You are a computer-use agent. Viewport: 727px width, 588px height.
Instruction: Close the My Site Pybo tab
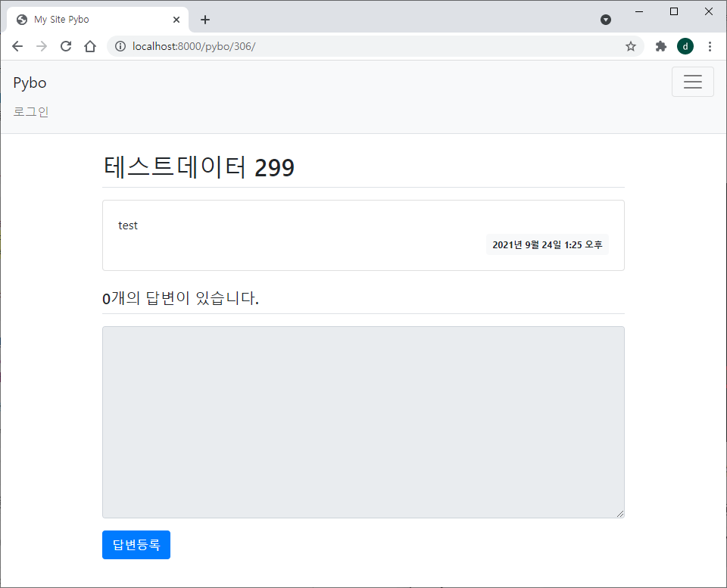176,20
